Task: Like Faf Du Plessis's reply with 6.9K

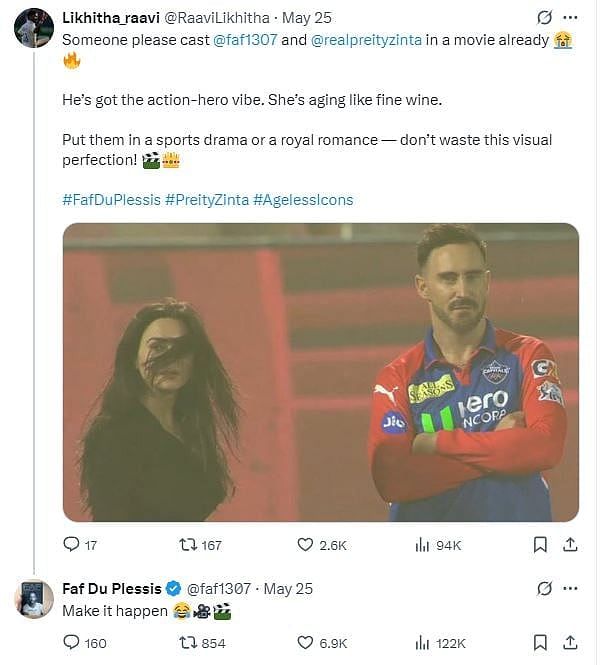Action: (x=306, y=643)
